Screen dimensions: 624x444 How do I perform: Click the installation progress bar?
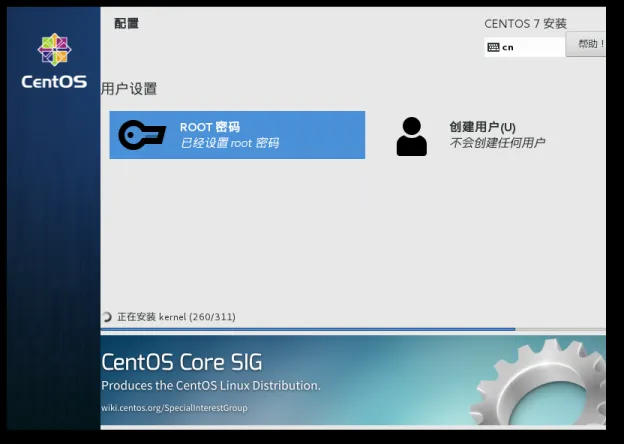tap(353, 329)
